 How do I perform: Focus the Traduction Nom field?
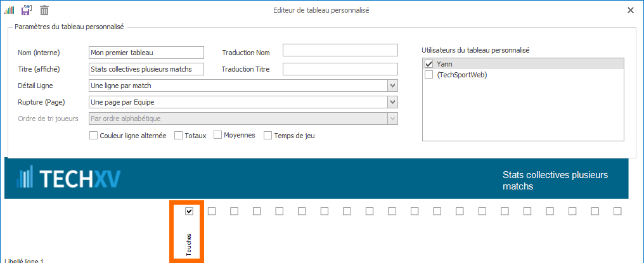pyautogui.click(x=340, y=50)
